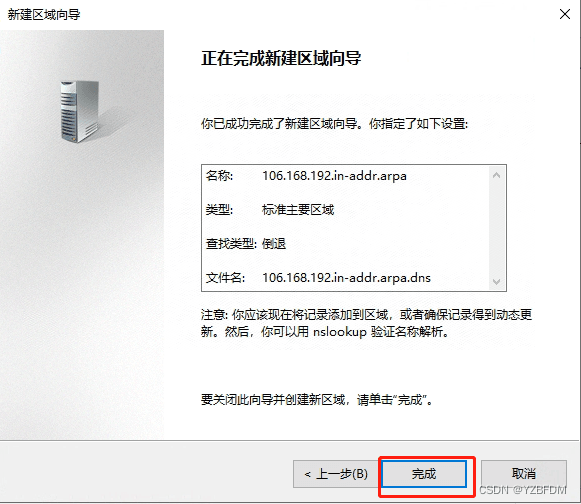Screen dimensions: 581x504
Task: Close the 新建区域向导 dialog window
Action: coord(565,14)
